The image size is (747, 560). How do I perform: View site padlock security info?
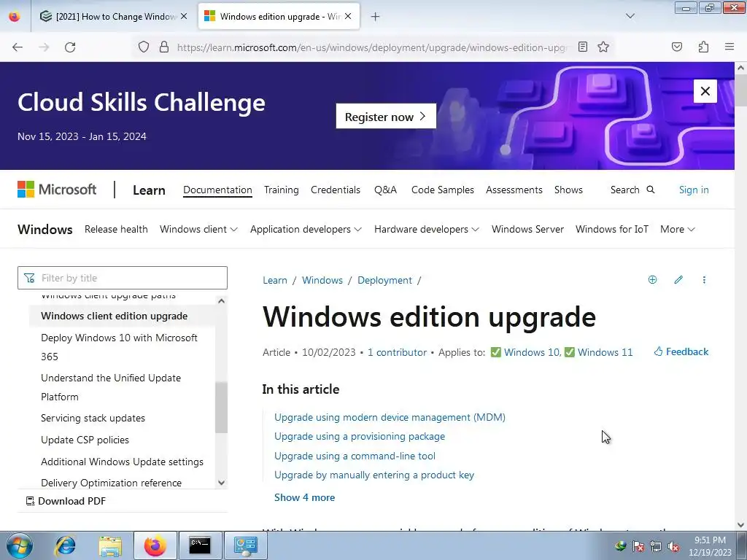(164, 47)
